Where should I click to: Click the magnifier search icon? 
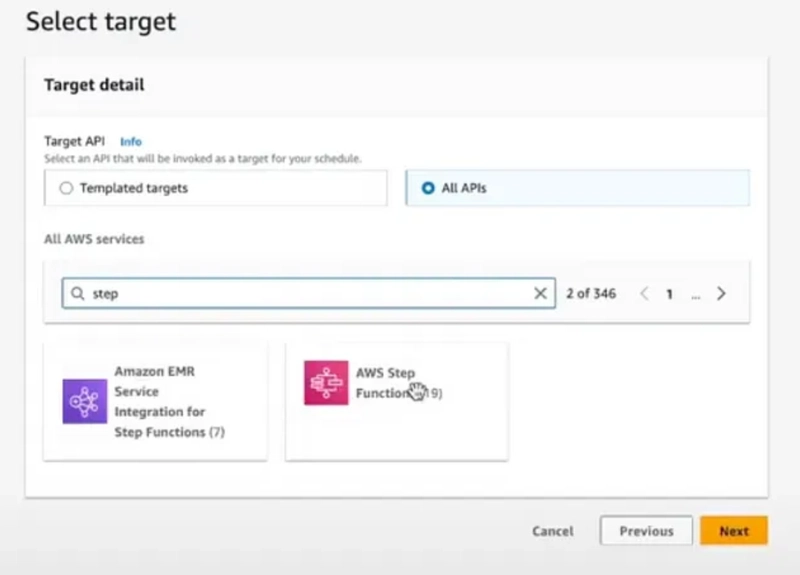(x=78, y=293)
